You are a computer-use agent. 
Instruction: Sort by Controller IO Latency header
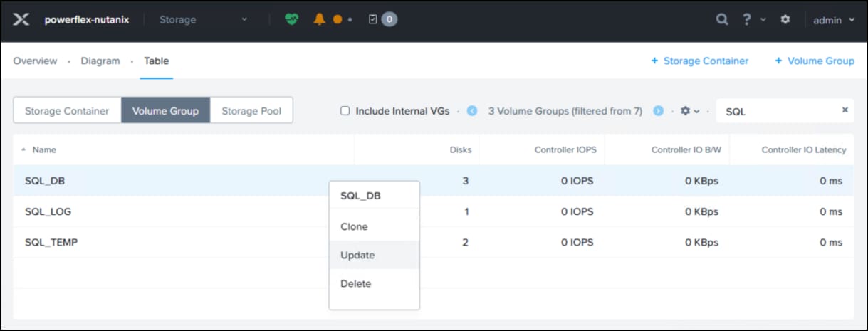(x=804, y=149)
